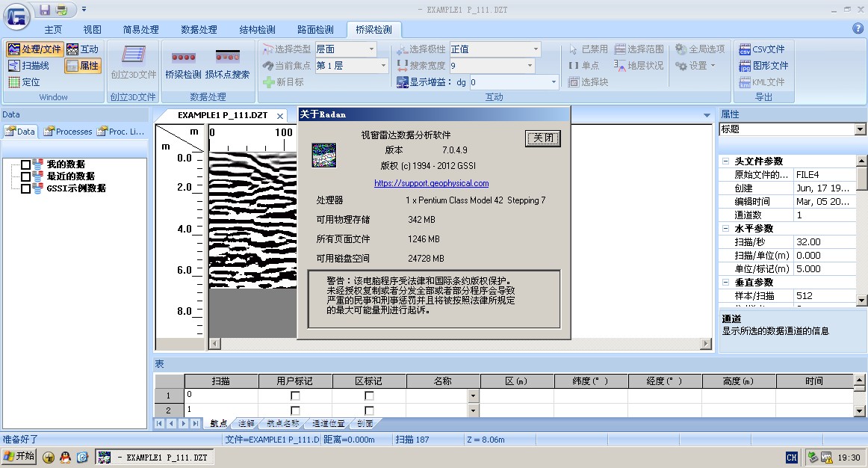Switch to the 数据处理 ribbon tab
Viewport: 868px width, 468px height.
tap(199, 29)
